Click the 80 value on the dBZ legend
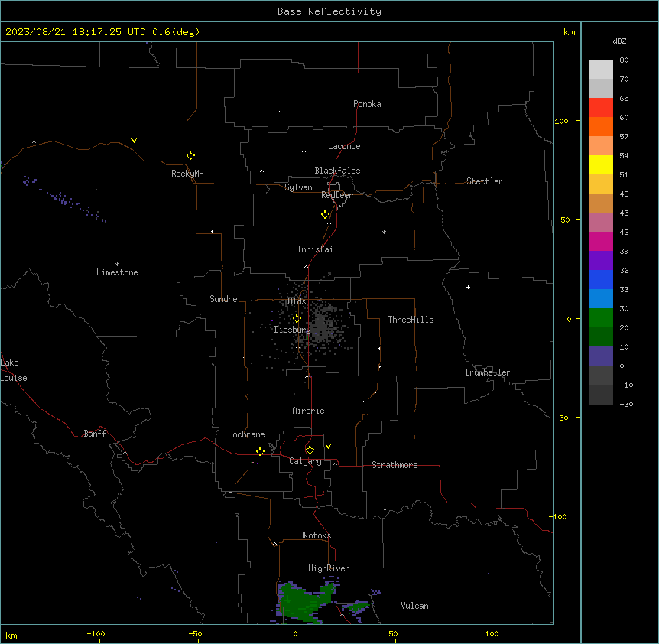659x644 pixels. coord(624,60)
